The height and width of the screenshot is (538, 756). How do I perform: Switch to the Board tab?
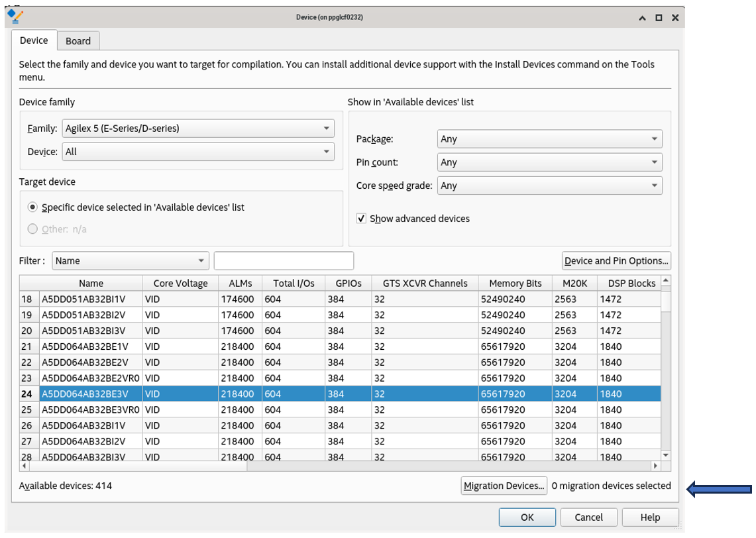coord(78,41)
